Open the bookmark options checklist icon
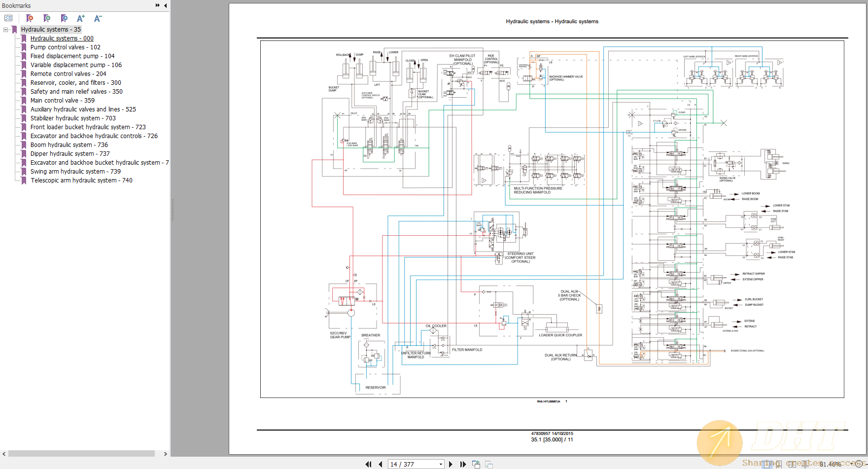The height and width of the screenshot is (469, 868). pos(8,18)
